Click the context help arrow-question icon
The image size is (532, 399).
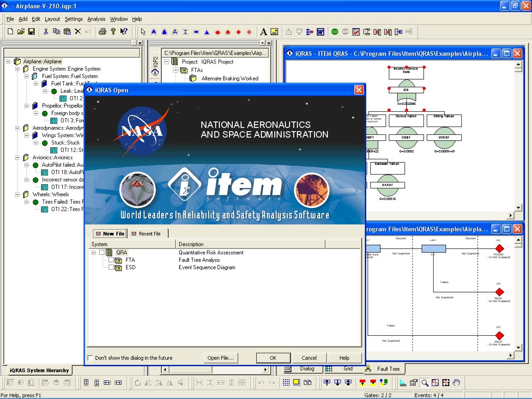(x=124, y=31)
